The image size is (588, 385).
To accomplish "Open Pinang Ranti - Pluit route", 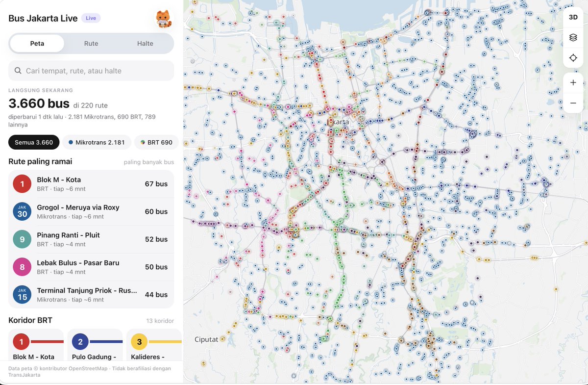I will tap(91, 239).
